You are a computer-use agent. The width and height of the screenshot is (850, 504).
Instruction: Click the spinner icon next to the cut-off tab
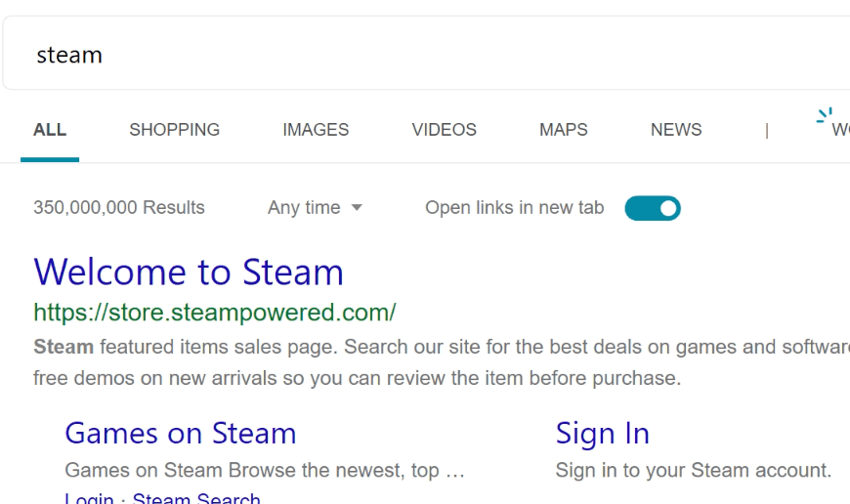click(x=825, y=115)
